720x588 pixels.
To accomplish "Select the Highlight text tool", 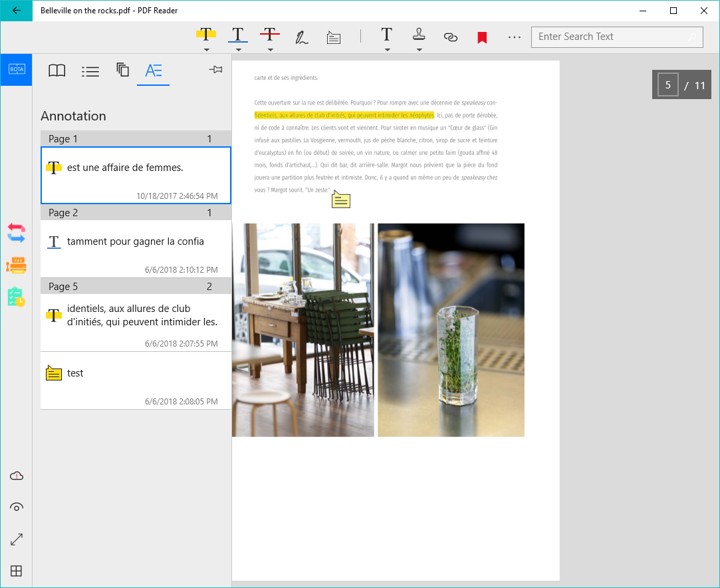I will click(205, 35).
